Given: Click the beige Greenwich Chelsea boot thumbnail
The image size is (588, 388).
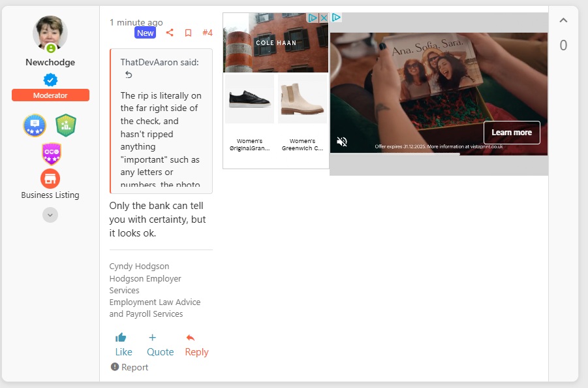Looking at the screenshot, I should pyautogui.click(x=302, y=99).
